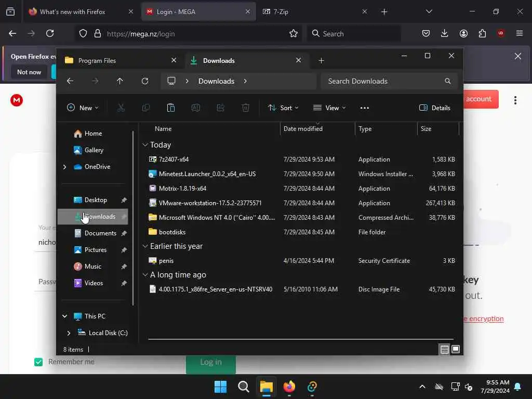
Task: Click the Rename icon in Explorer toolbar
Action: tap(196, 108)
